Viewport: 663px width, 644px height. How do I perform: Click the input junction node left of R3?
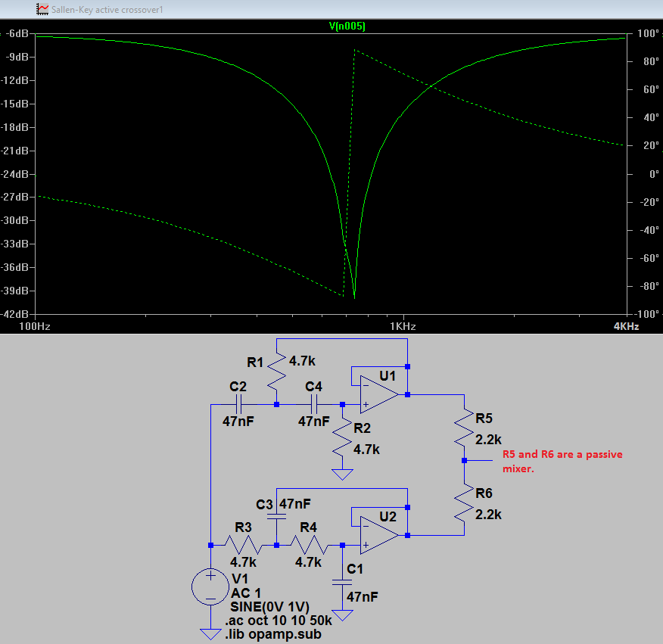pos(210,545)
